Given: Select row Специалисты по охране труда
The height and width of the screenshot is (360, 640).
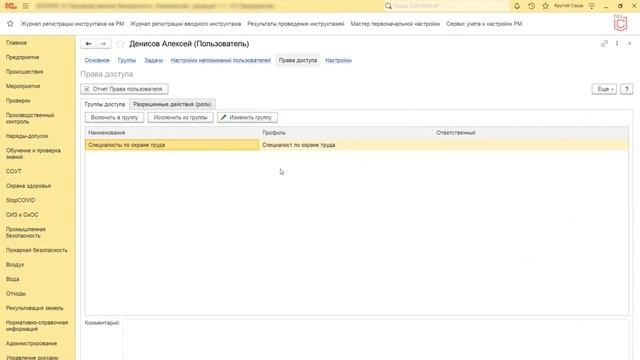Looking at the screenshot, I should (x=172, y=145).
